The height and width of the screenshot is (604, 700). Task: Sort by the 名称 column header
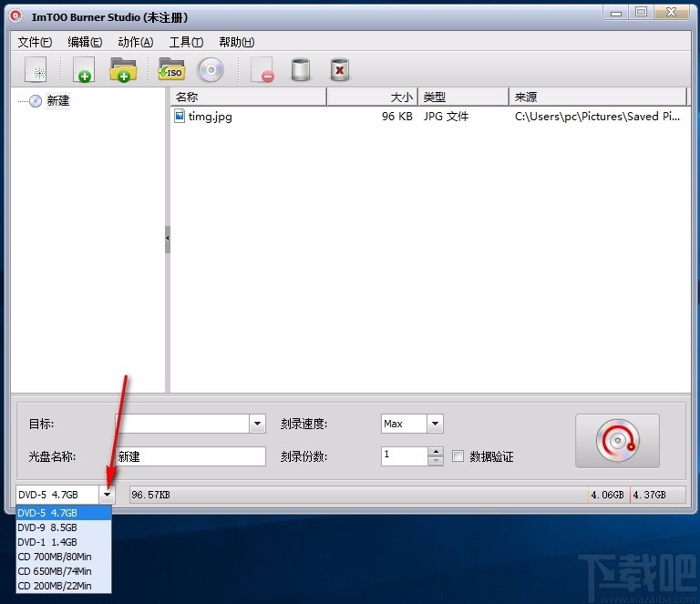coord(248,97)
